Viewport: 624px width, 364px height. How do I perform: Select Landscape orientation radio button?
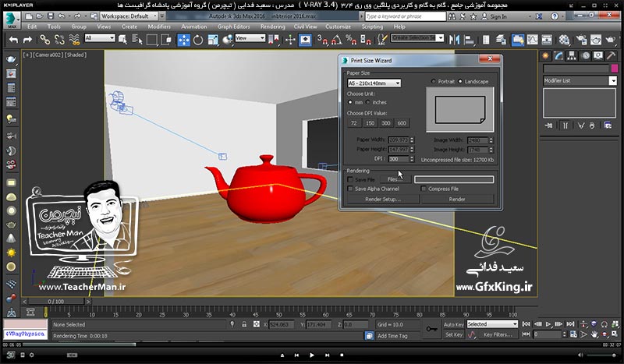point(460,81)
